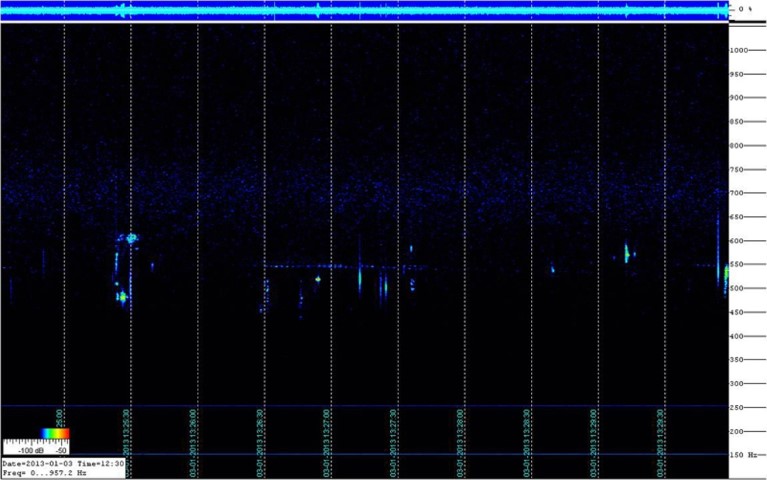The image size is (767, 480).
Task: Click the 300 frequency axis label
Action: pyautogui.click(x=737, y=384)
